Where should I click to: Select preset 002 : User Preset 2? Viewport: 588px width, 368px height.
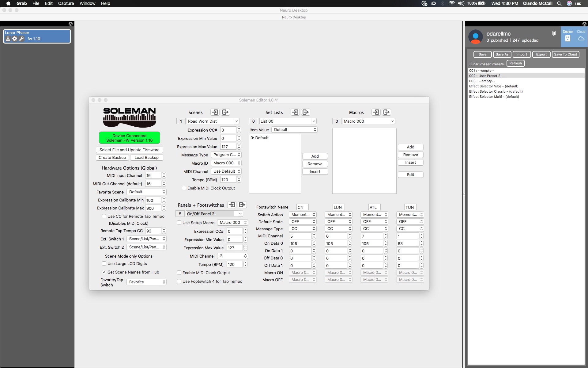coord(526,76)
